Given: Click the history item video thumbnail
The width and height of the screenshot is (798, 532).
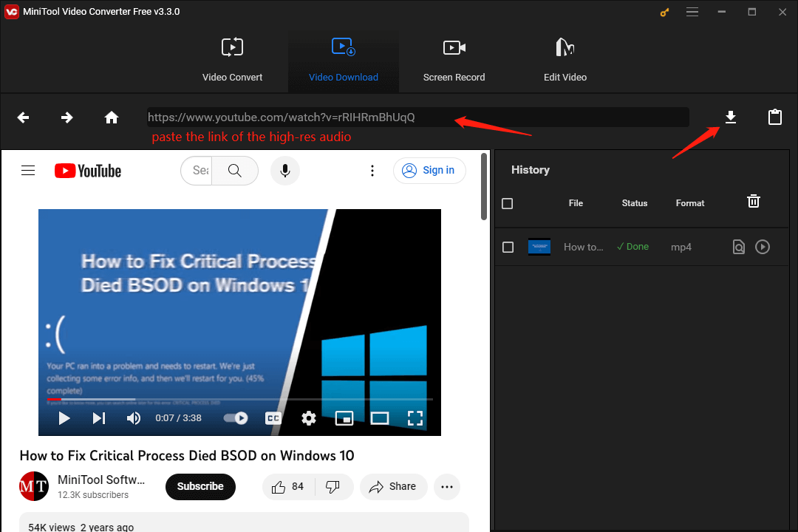Looking at the screenshot, I should point(539,247).
